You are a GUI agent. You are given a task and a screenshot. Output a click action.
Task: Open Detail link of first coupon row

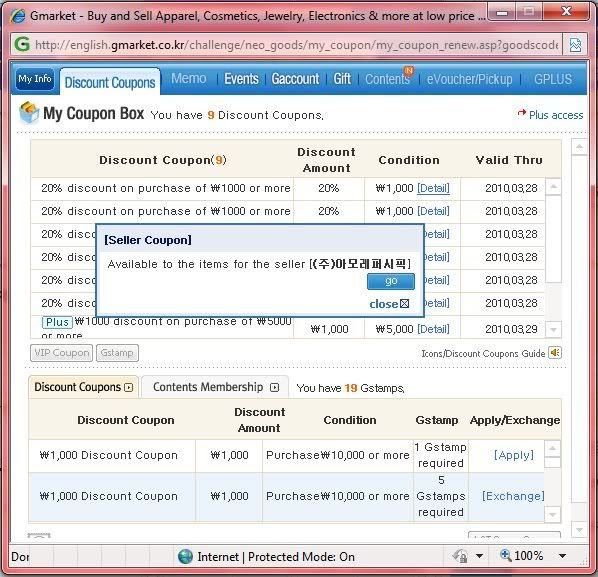(433, 188)
